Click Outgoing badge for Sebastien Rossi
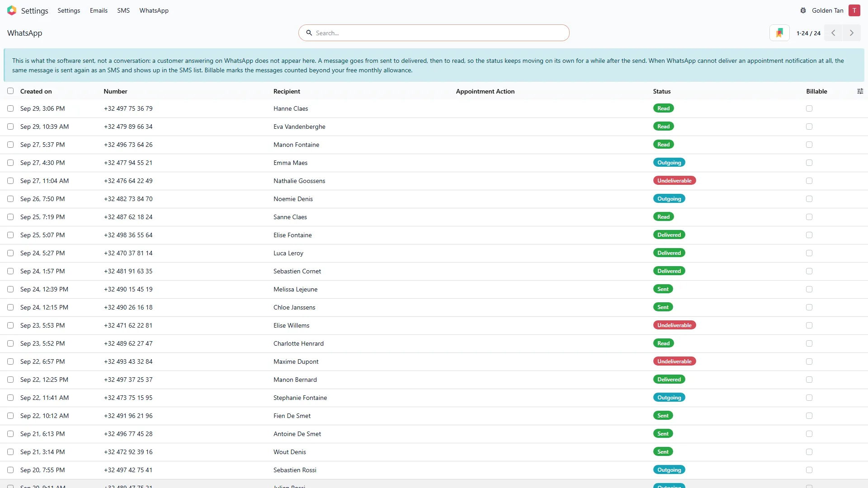 click(x=669, y=470)
